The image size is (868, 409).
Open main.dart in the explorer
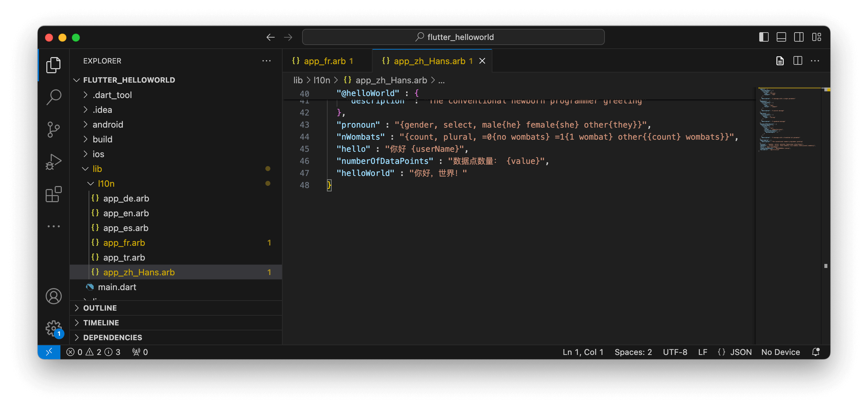(x=176, y=287)
